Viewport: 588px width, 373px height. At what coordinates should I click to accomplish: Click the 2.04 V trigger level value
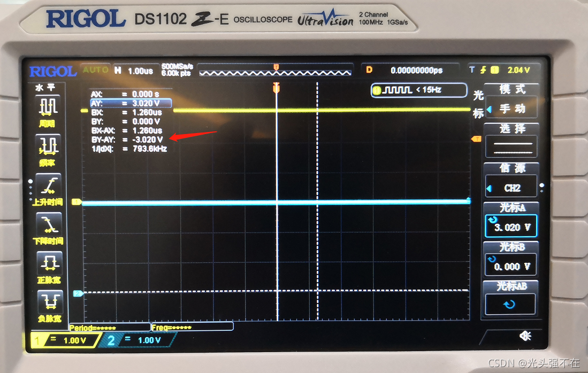click(518, 70)
